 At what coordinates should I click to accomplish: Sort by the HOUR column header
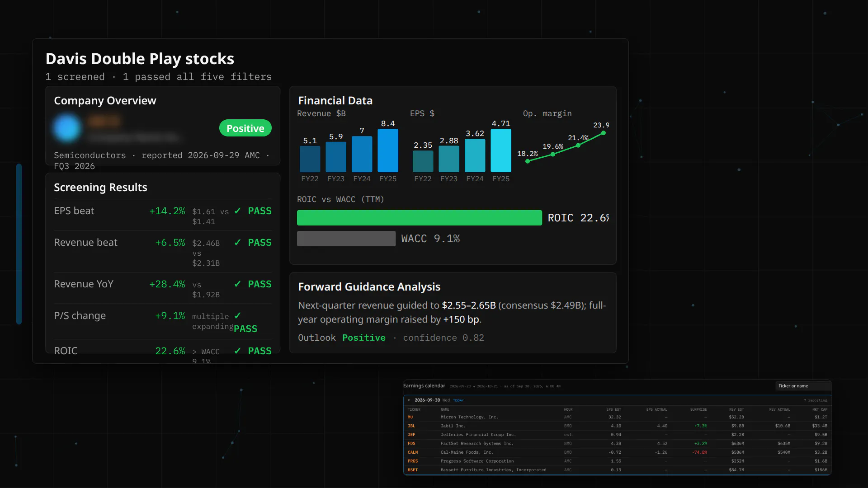coord(568,409)
